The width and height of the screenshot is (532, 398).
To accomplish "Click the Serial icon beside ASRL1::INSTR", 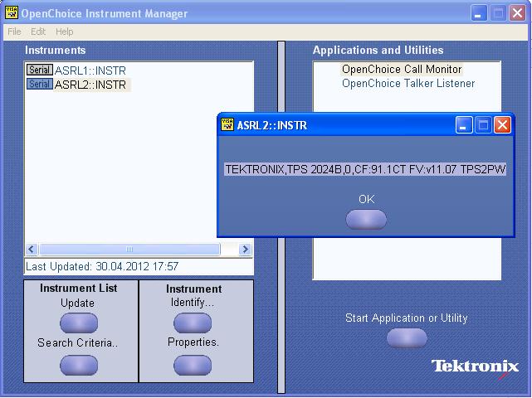I will click(40, 70).
